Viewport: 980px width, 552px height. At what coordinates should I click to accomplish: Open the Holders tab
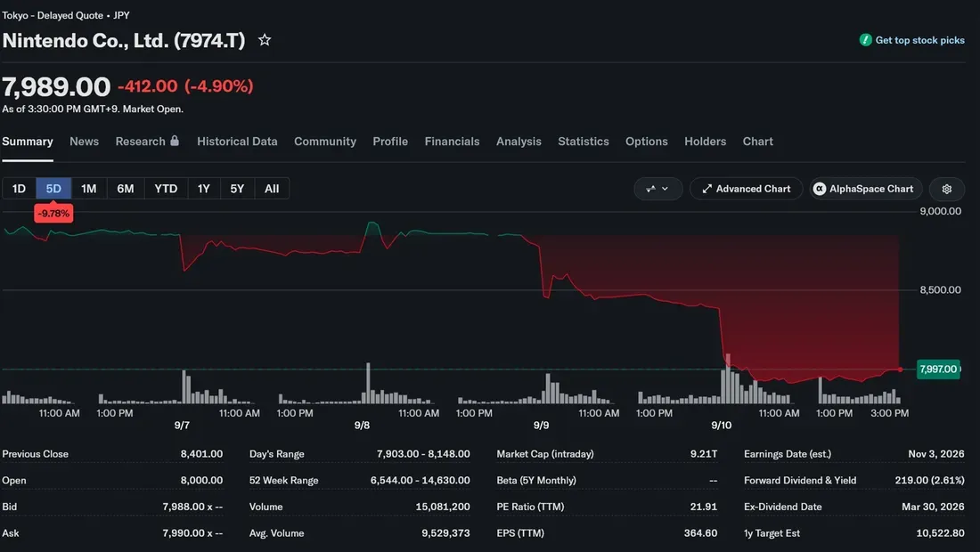pos(705,142)
